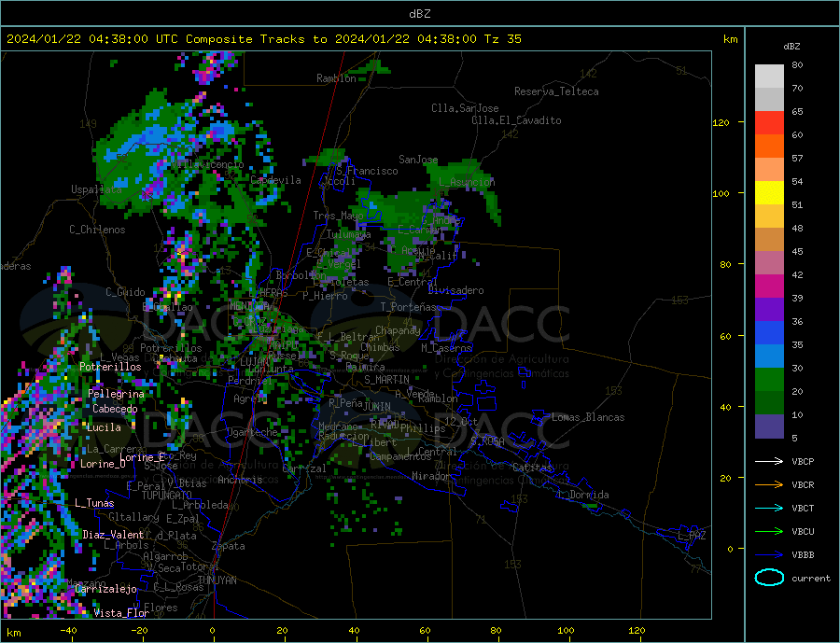Click the Villavicencio map label
Image resolution: width=840 pixels, height=643 pixels.
pyautogui.click(x=208, y=164)
